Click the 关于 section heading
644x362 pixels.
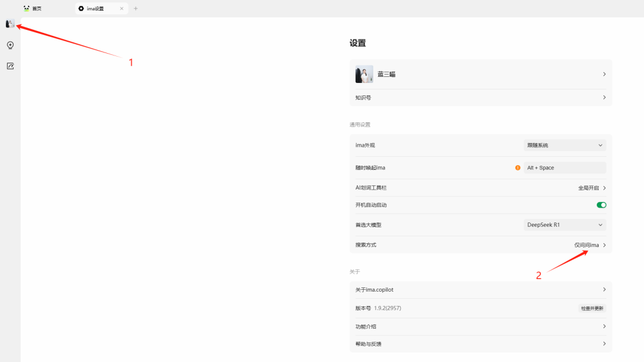354,271
